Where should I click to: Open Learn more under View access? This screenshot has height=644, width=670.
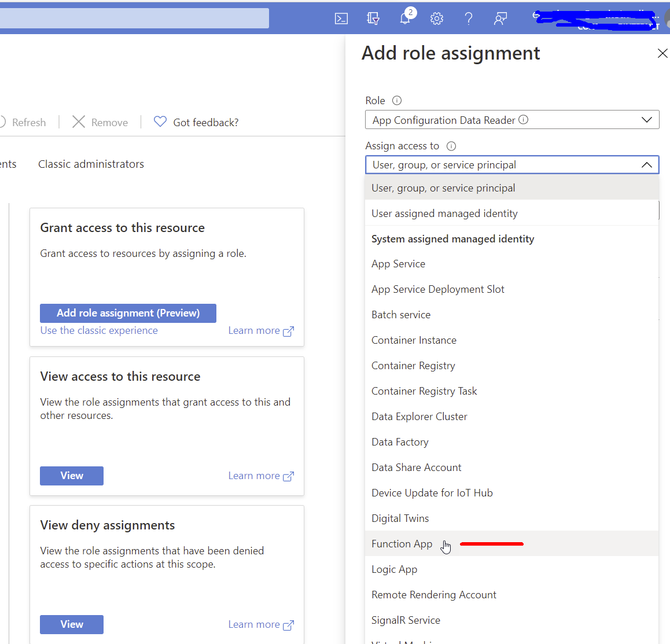(261, 476)
